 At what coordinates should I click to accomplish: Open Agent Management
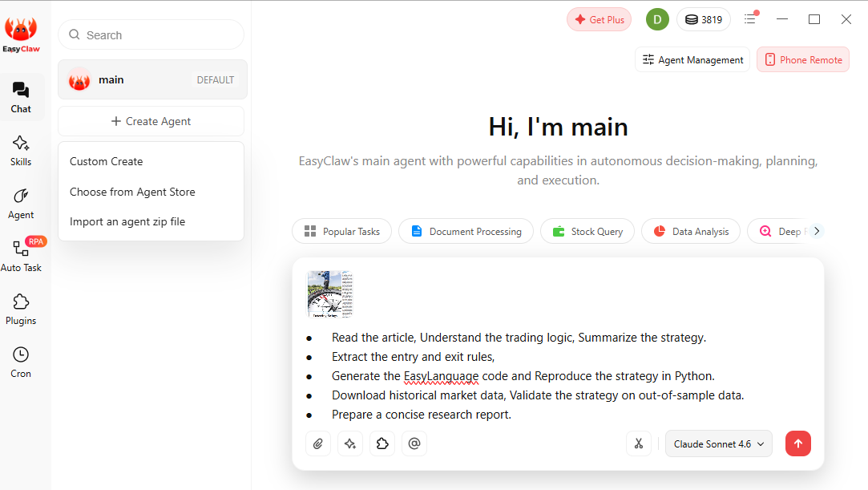[692, 60]
